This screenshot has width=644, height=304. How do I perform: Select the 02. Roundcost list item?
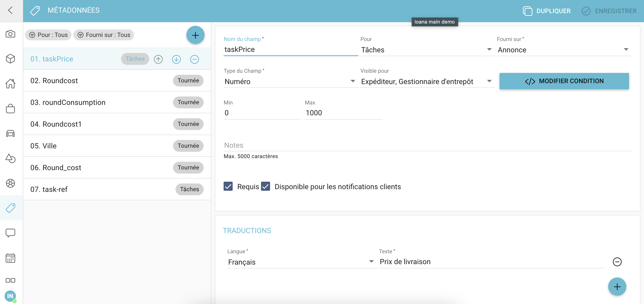pos(117,81)
